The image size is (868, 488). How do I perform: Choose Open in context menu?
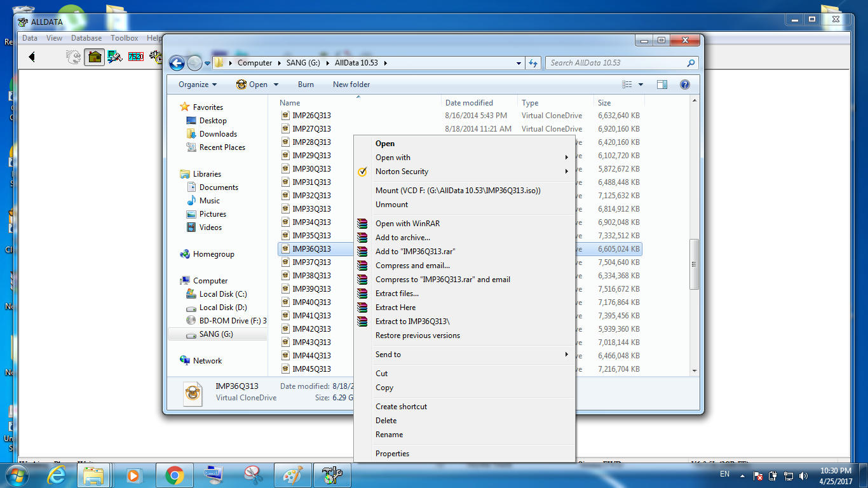point(465,144)
